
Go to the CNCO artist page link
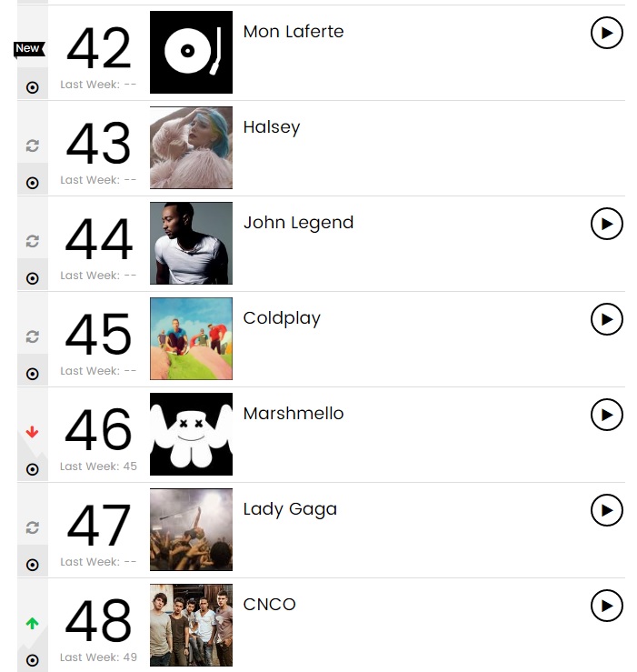pyautogui.click(x=269, y=605)
